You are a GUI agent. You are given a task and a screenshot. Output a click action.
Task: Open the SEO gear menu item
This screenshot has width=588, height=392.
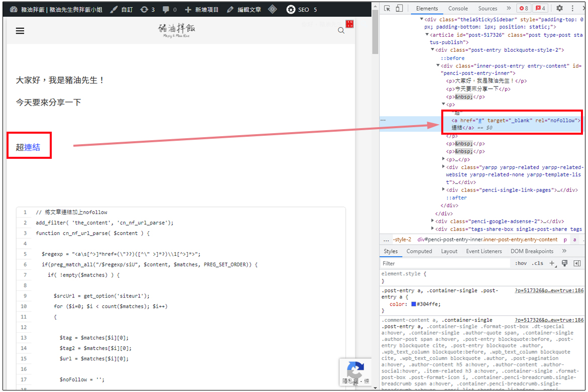(302, 10)
